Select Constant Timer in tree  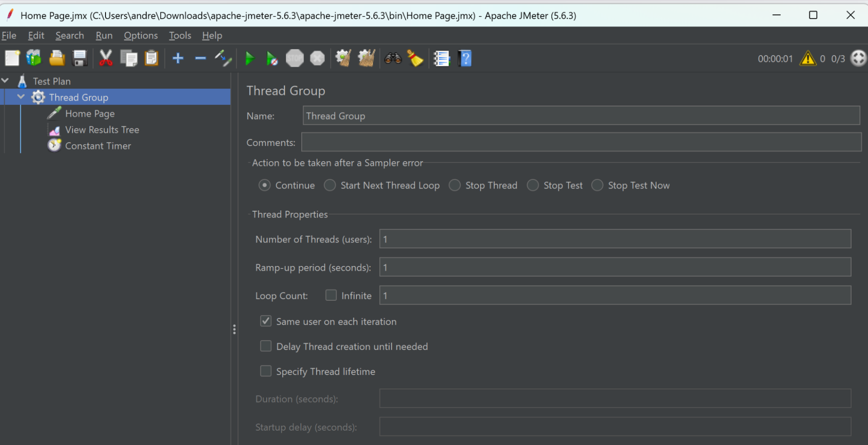pos(98,146)
